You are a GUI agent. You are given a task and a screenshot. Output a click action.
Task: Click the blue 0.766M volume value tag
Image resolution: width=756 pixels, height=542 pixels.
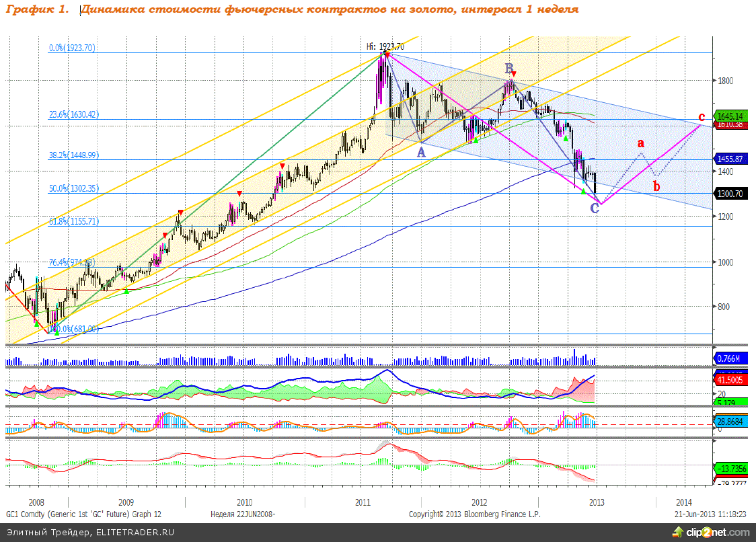[728, 358]
